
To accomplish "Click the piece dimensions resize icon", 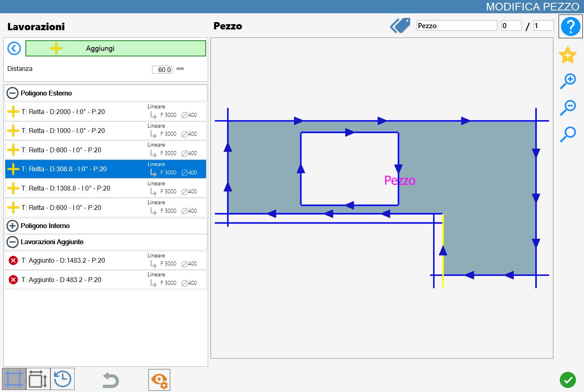I will (38, 379).
